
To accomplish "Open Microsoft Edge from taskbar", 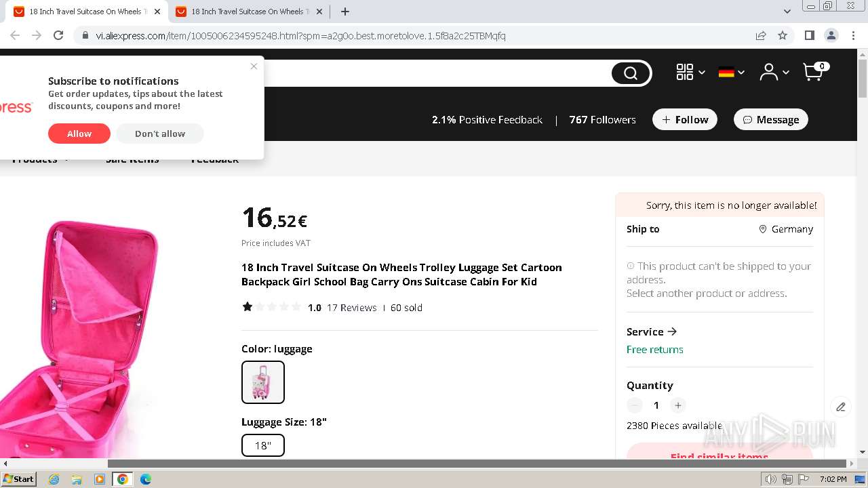I will (146, 479).
